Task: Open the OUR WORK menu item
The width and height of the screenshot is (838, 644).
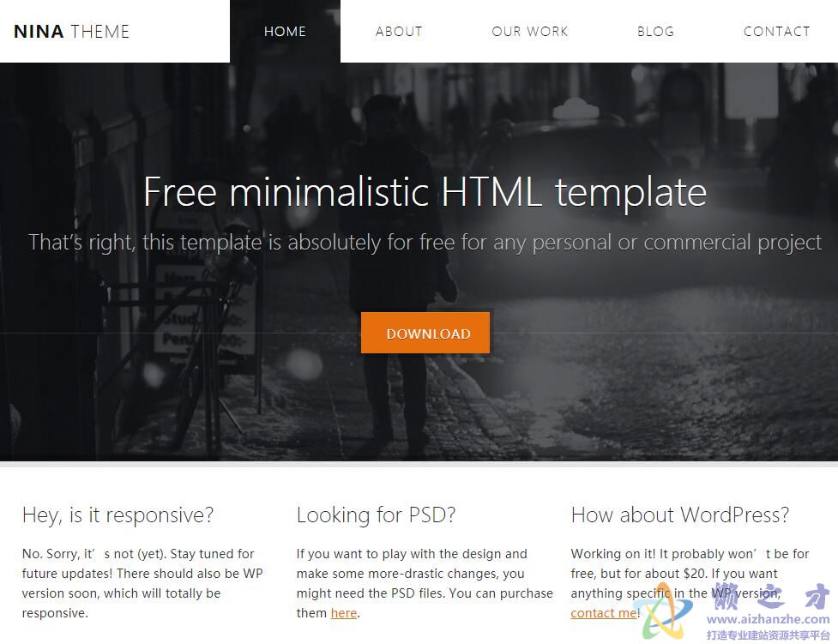Action: (x=529, y=32)
